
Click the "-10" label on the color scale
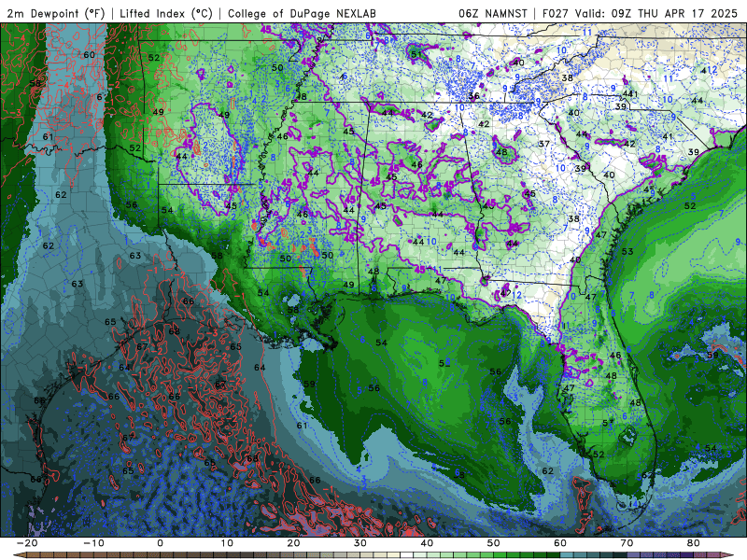[x=93, y=543]
